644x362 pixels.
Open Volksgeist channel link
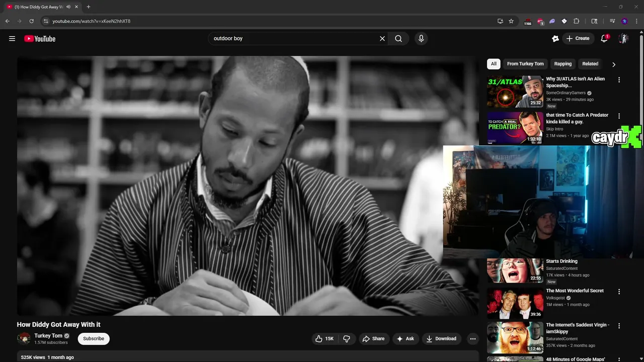(556, 298)
